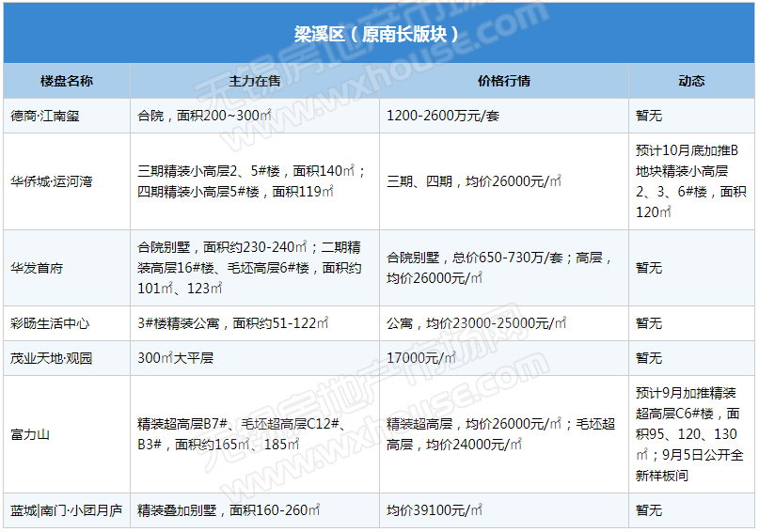
Task: Select the 彩旸生活中心 name cell
Action: 51,323
